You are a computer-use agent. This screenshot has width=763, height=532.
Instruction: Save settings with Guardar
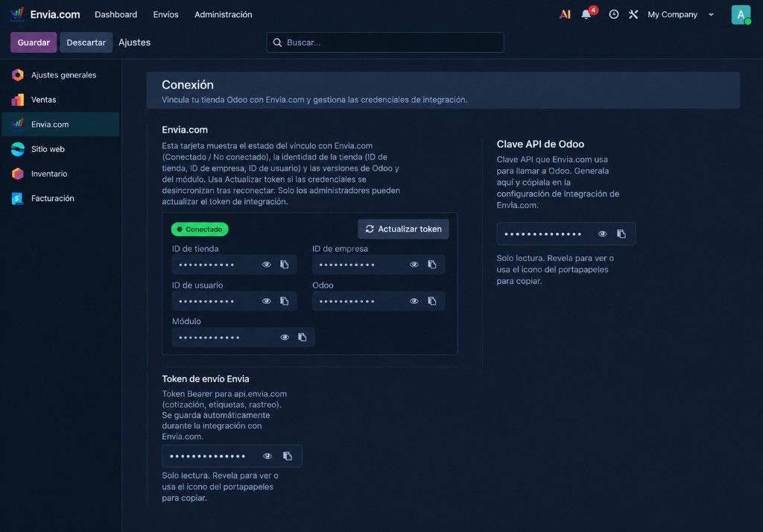(34, 42)
